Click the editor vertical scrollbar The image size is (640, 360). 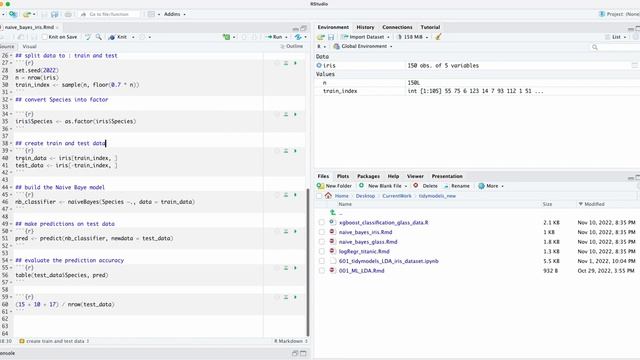(x=308, y=261)
